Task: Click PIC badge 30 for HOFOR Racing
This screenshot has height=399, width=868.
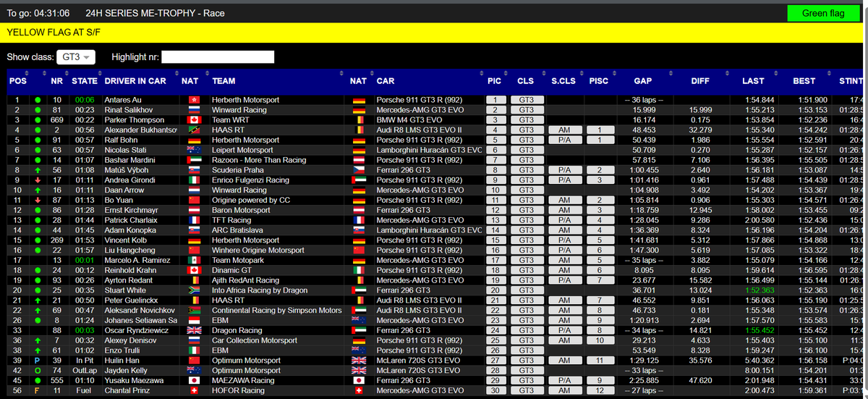Action: (495, 390)
